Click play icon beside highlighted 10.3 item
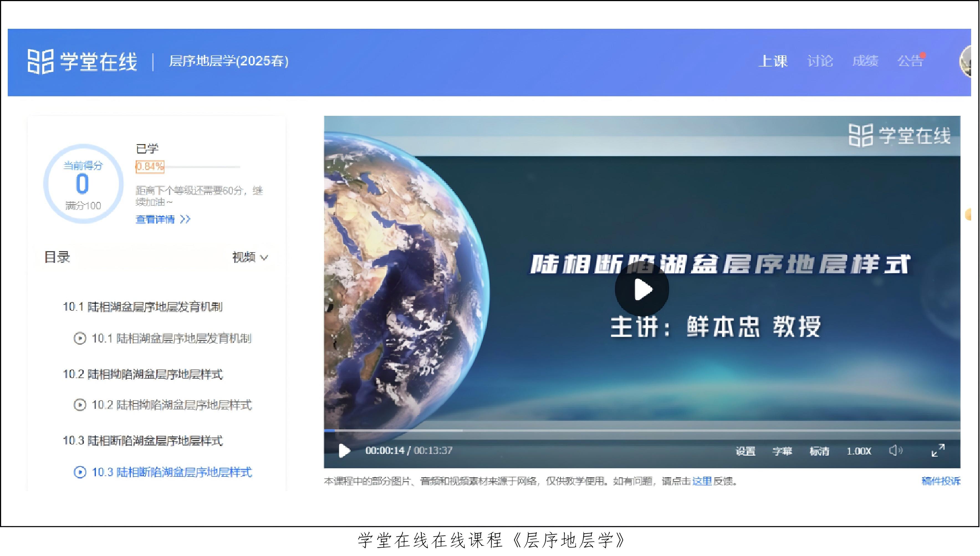The height and width of the screenshot is (556, 980). [80, 472]
